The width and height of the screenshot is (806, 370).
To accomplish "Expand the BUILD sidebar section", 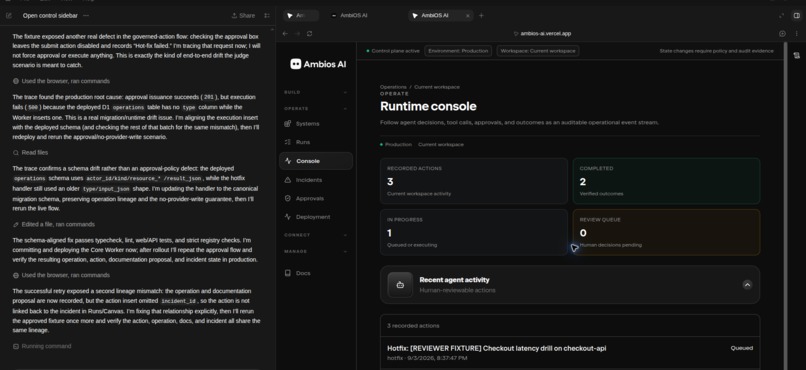I will [x=316, y=92].
